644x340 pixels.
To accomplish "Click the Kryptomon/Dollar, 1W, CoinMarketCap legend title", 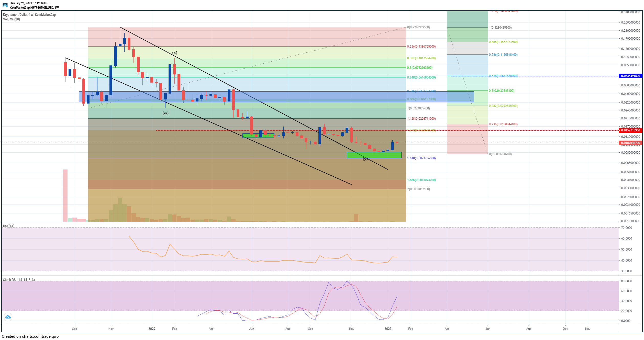I will click(29, 15).
